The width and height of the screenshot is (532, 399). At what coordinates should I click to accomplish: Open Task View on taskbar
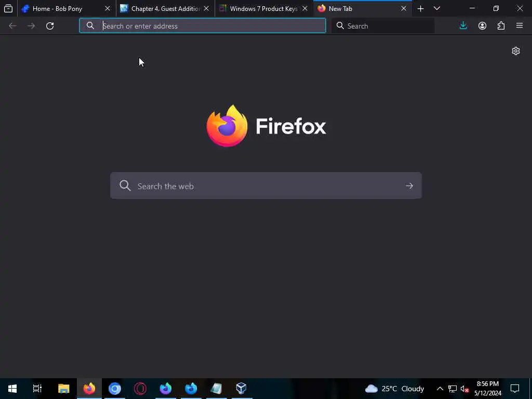[x=37, y=389]
